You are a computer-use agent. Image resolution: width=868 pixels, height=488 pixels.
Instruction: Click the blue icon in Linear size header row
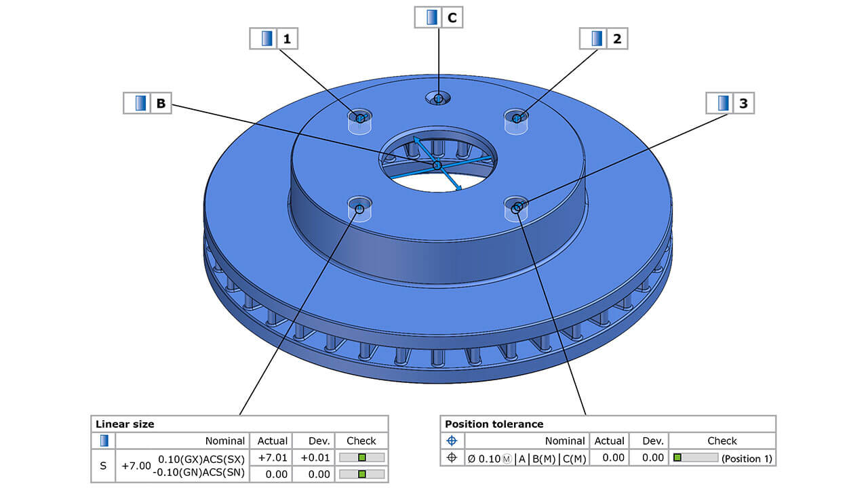click(104, 441)
